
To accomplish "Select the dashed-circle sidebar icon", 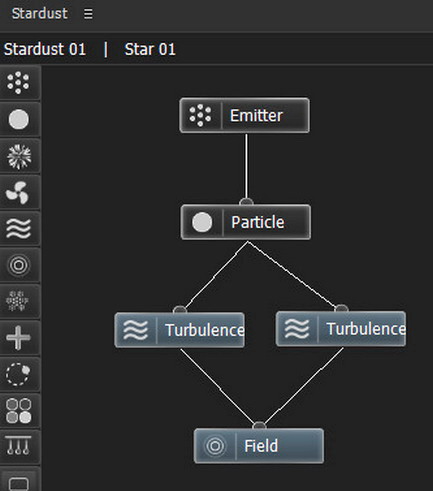I will coord(19,374).
